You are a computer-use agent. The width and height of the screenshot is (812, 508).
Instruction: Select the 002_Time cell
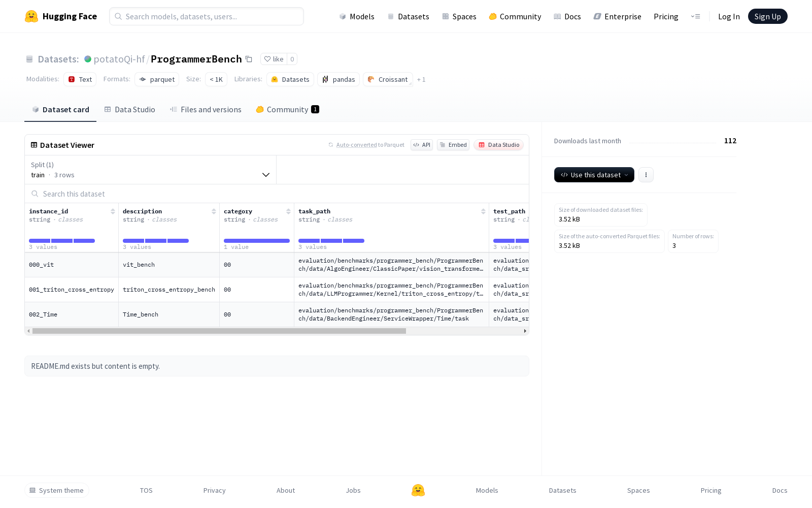point(72,314)
